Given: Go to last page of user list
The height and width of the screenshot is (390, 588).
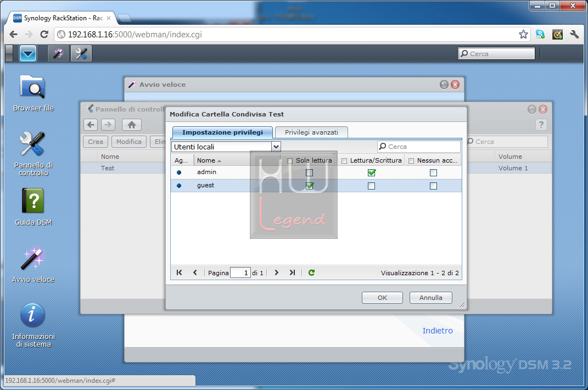Looking at the screenshot, I should coord(292,272).
